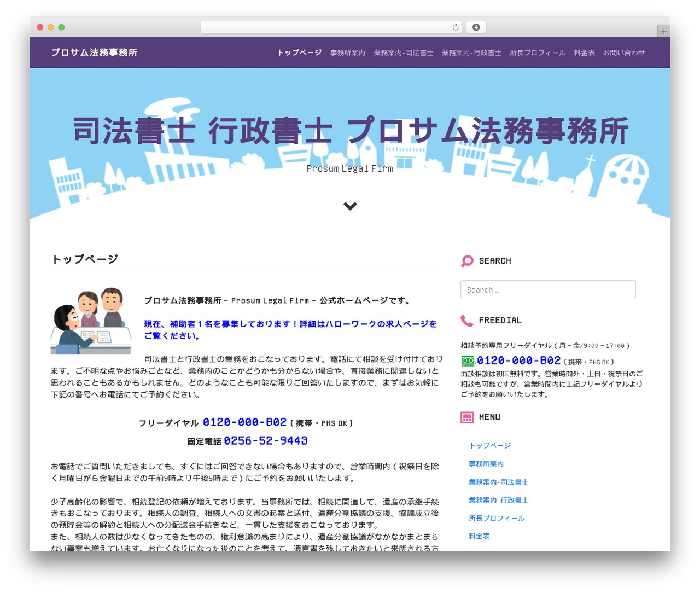
Task: Click sidebar menu link 所長プロフィール
Action: [x=497, y=518]
